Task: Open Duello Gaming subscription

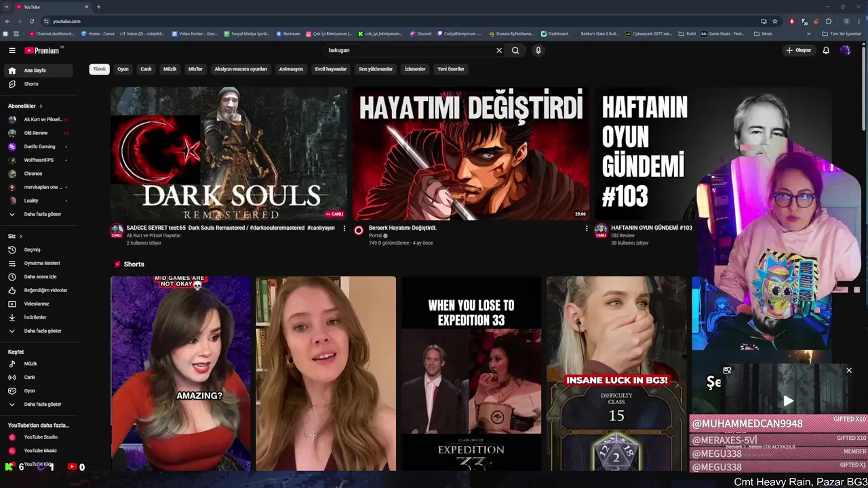Action: click(39, 146)
